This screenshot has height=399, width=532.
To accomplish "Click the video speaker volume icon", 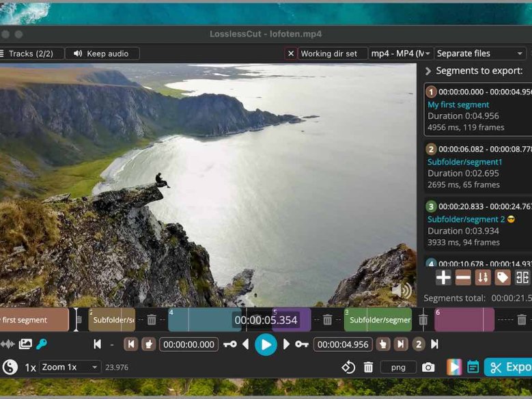I will [x=402, y=290].
